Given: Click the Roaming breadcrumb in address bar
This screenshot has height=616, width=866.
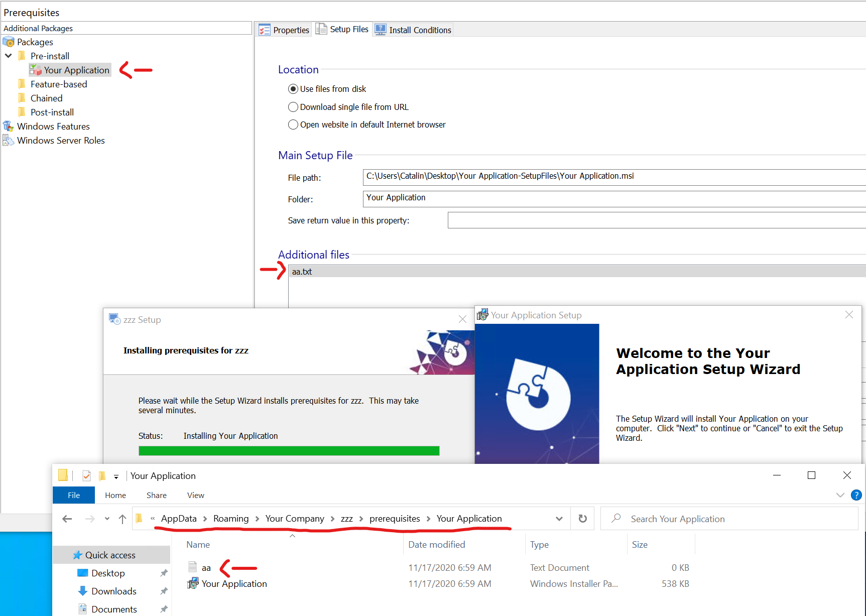Looking at the screenshot, I should [x=231, y=519].
